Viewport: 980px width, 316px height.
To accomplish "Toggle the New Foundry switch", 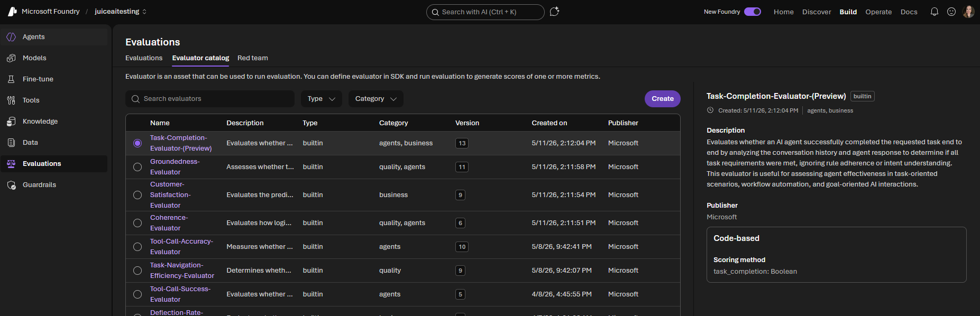I will pos(753,12).
